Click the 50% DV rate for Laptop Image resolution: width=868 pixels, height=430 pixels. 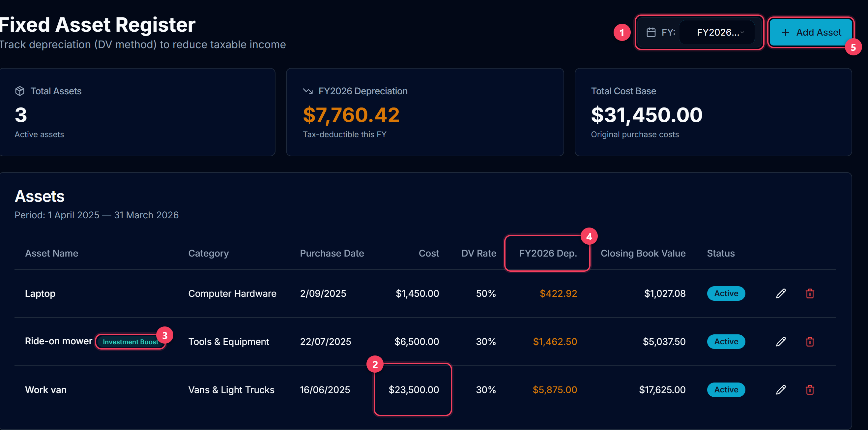click(486, 293)
